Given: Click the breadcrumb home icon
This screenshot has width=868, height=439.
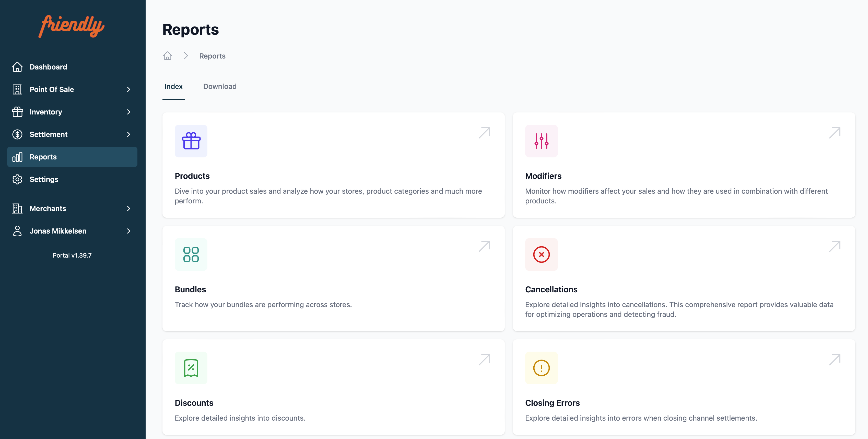Looking at the screenshot, I should 168,56.
